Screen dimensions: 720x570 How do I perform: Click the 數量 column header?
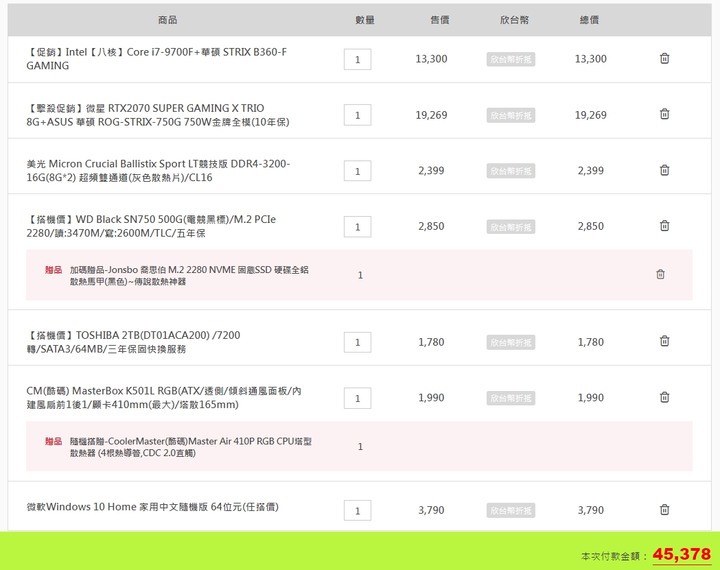tap(365, 20)
